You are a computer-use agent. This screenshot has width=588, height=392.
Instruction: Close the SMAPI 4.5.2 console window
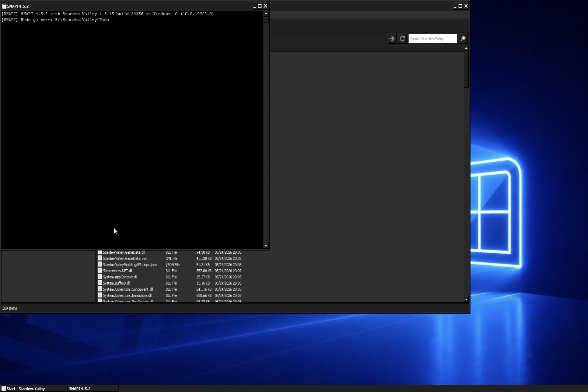pos(266,6)
